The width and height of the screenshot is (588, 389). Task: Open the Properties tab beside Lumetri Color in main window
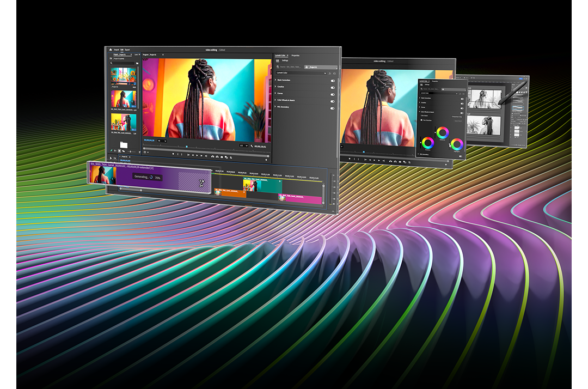pos(295,56)
